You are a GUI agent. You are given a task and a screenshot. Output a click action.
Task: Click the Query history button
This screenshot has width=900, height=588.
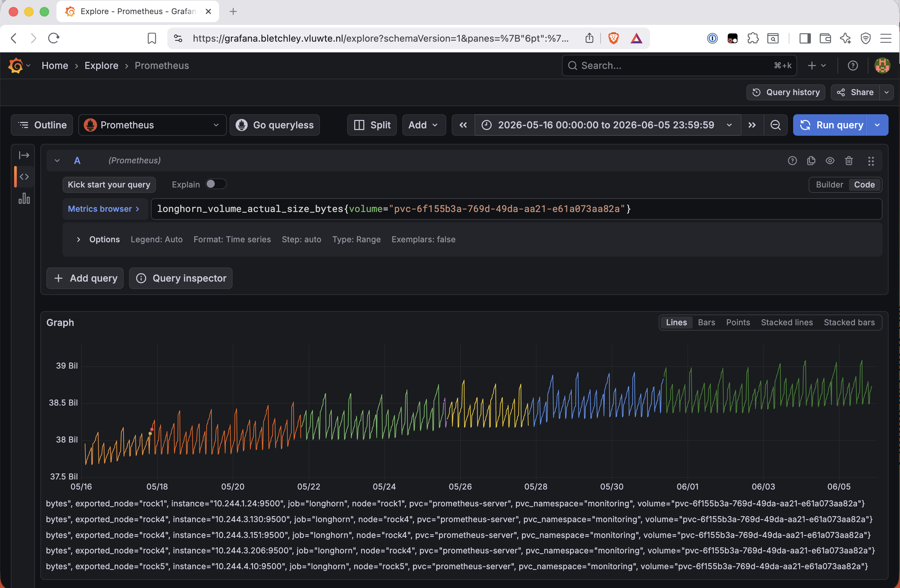[x=786, y=92]
